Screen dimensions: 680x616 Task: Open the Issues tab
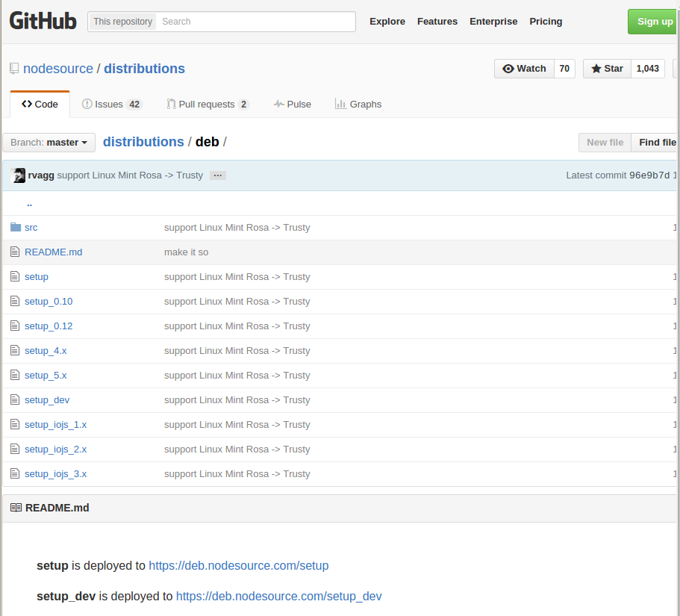[112, 104]
